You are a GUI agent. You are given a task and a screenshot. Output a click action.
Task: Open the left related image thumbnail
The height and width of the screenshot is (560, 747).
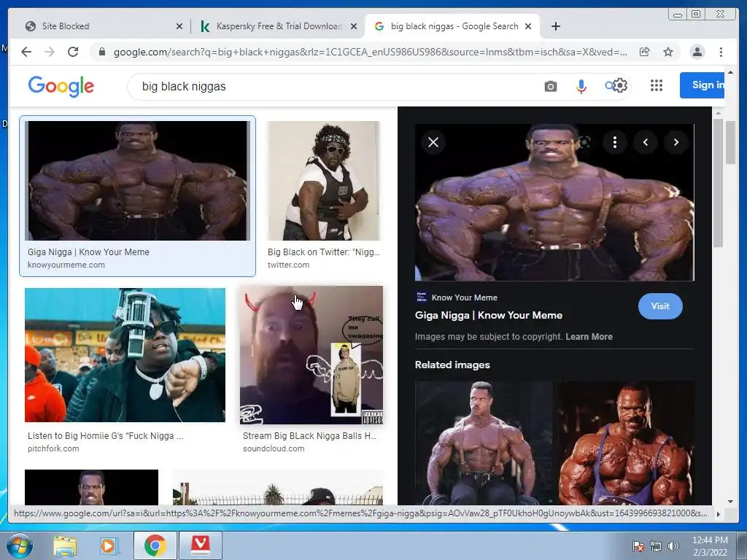[484, 443]
